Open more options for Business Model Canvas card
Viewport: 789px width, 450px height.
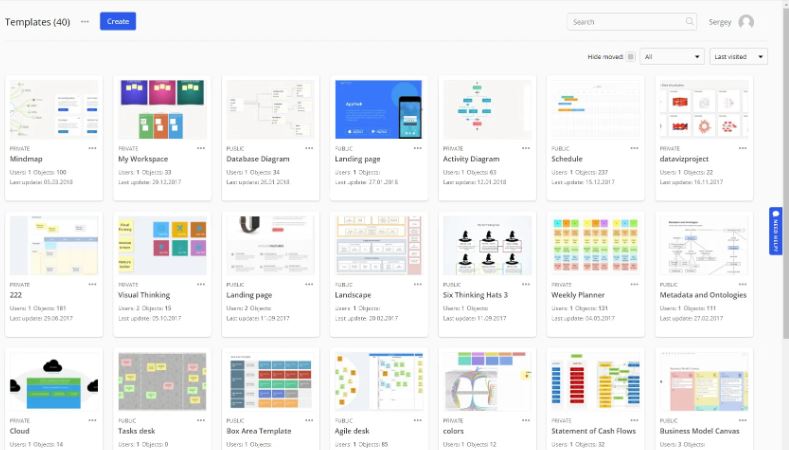[x=743, y=420]
